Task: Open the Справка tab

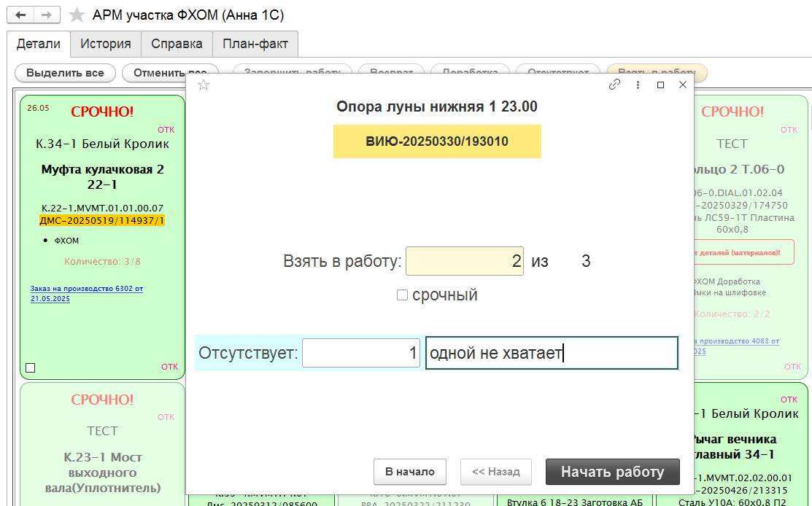Action: pos(177,44)
